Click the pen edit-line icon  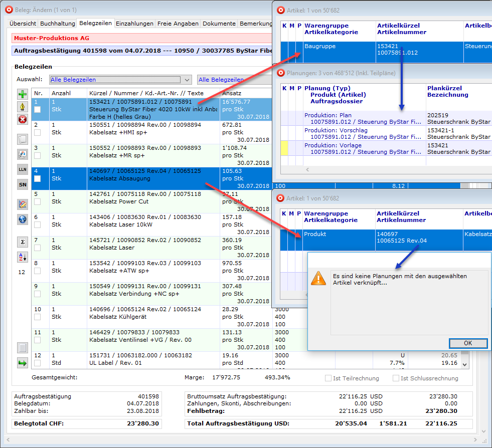coord(23,107)
